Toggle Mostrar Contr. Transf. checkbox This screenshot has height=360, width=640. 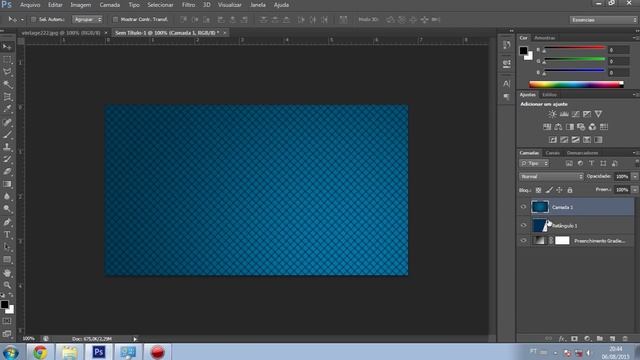pyautogui.click(x=115, y=20)
